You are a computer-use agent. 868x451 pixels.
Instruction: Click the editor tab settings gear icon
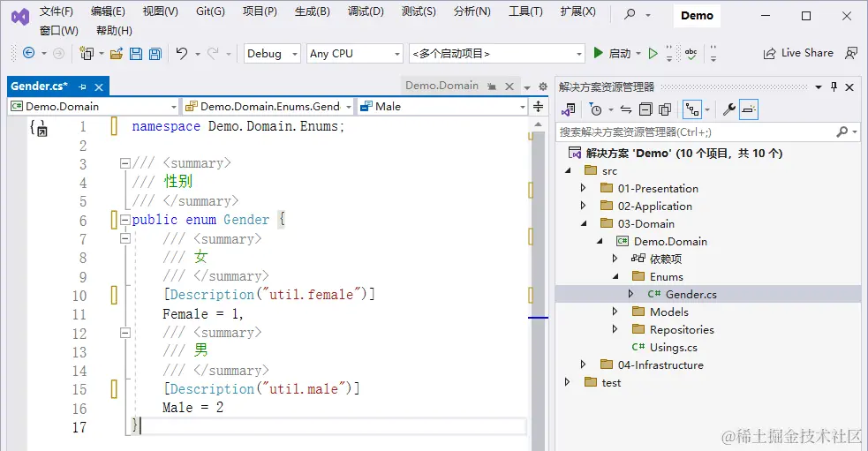click(543, 86)
